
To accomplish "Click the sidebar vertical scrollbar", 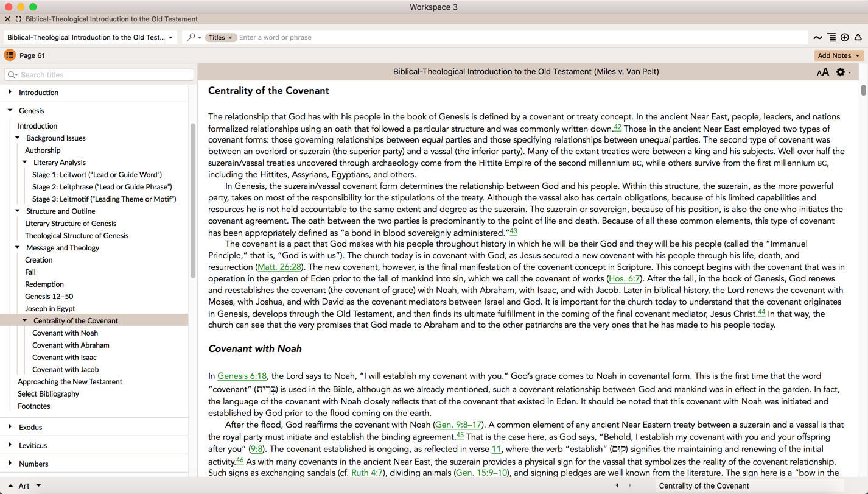I will [x=193, y=201].
